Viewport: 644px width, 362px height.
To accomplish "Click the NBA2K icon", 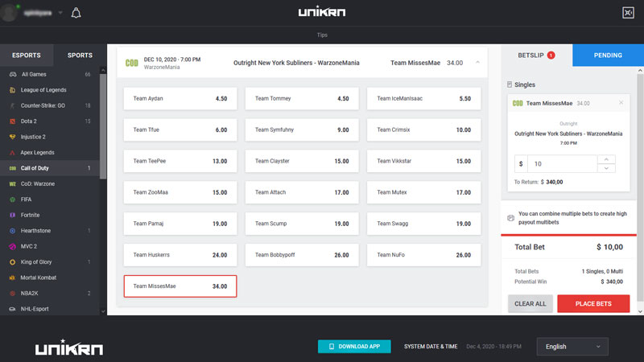I will tap(12, 293).
